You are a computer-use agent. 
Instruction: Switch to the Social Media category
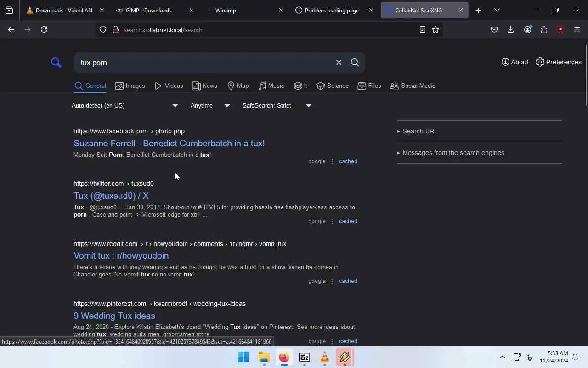[x=413, y=86]
